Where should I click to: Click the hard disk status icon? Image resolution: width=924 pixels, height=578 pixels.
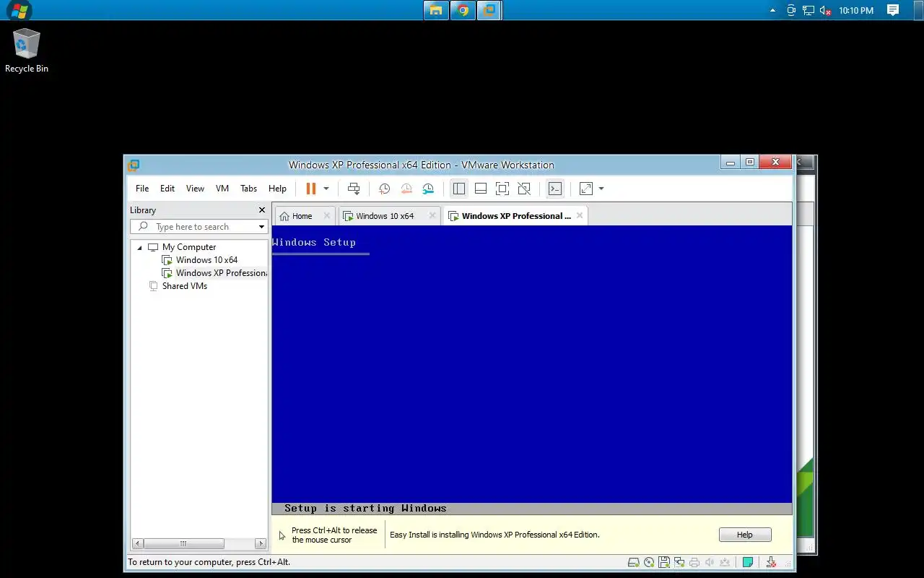(634, 562)
